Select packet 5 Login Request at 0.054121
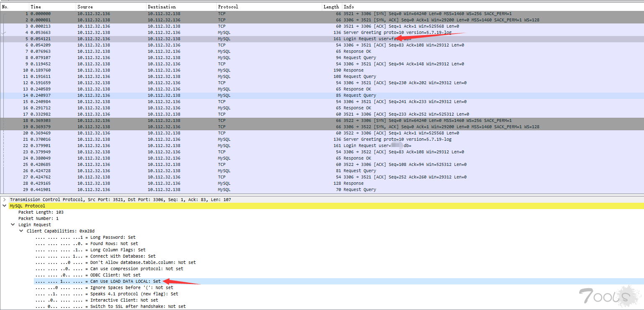 (322, 39)
